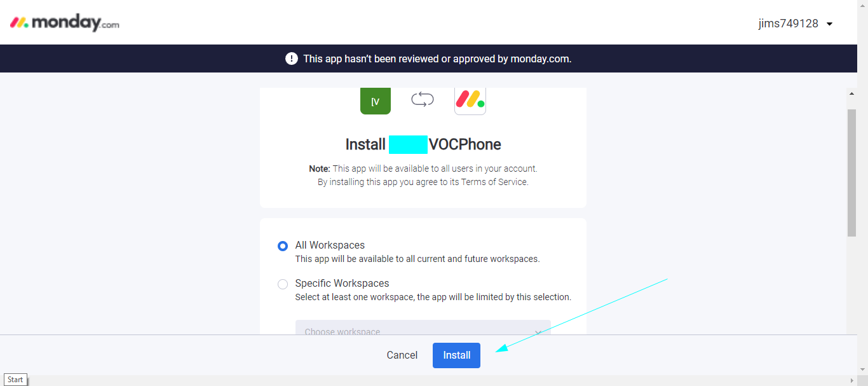Expand the chevron next to Choose workspace
868x386 pixels.
(538, 331)
